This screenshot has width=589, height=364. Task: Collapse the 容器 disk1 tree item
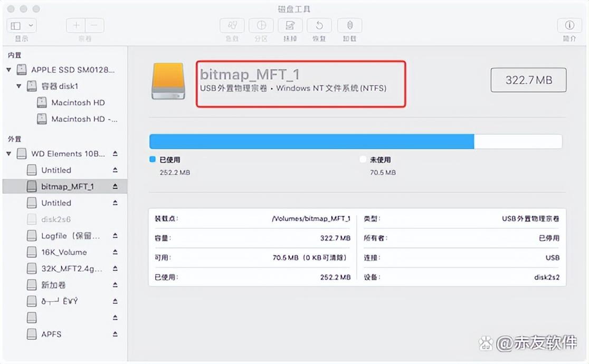pos(18,86)
